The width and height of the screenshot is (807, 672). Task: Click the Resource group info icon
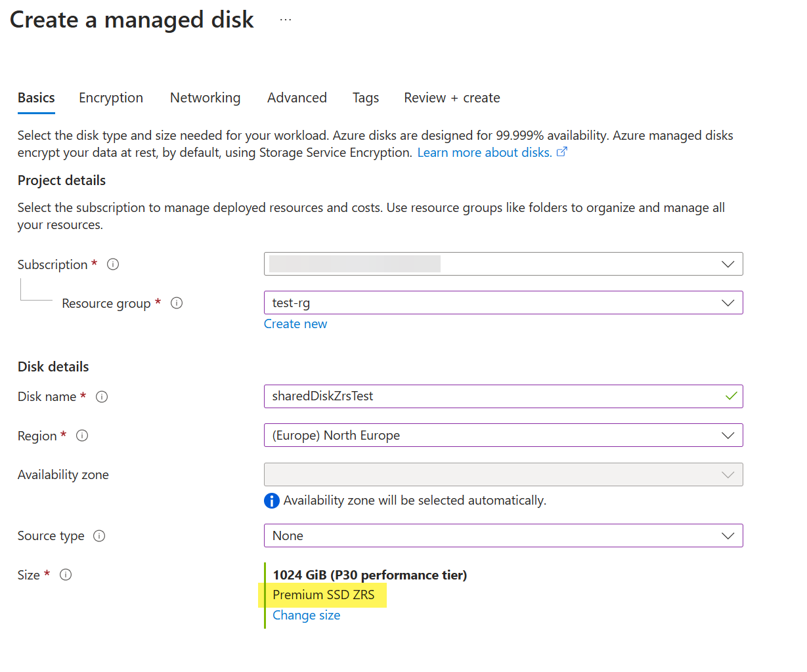pyautogui.click(x=177, y=303)
